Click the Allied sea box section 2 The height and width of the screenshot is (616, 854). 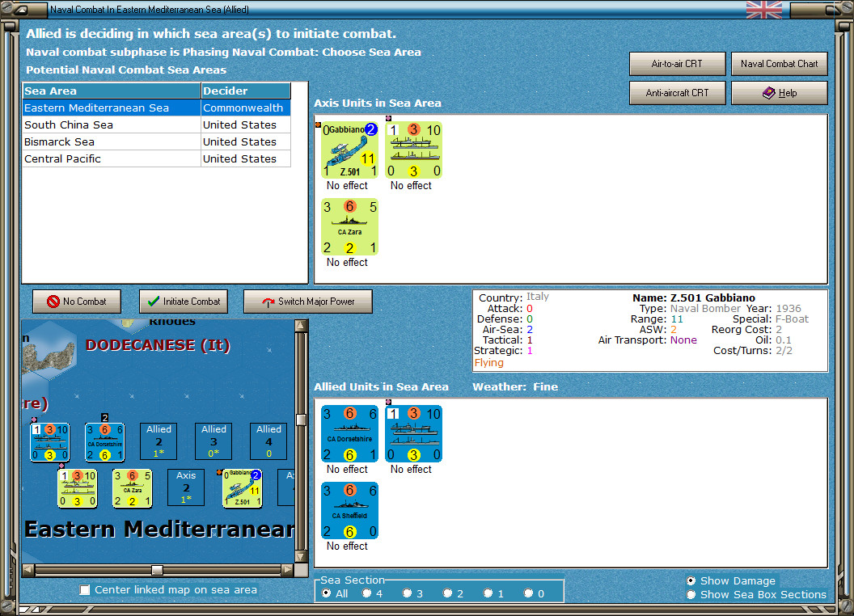click(x=159, y=441)
